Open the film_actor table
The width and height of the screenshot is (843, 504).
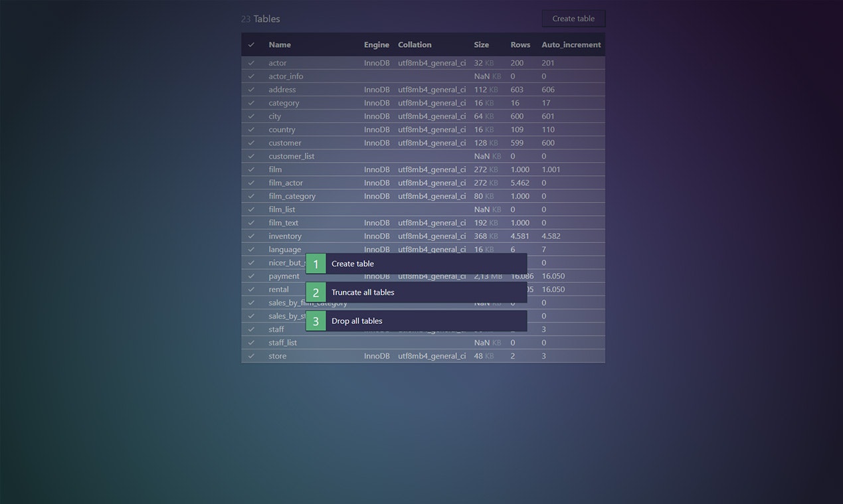pos(286,183)
